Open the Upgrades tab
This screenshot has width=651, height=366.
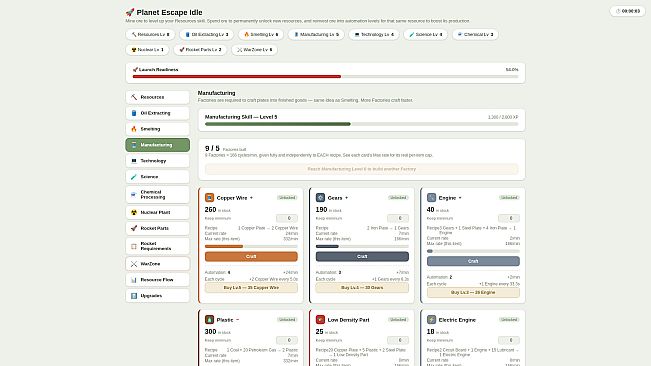[x=157, y=296]
